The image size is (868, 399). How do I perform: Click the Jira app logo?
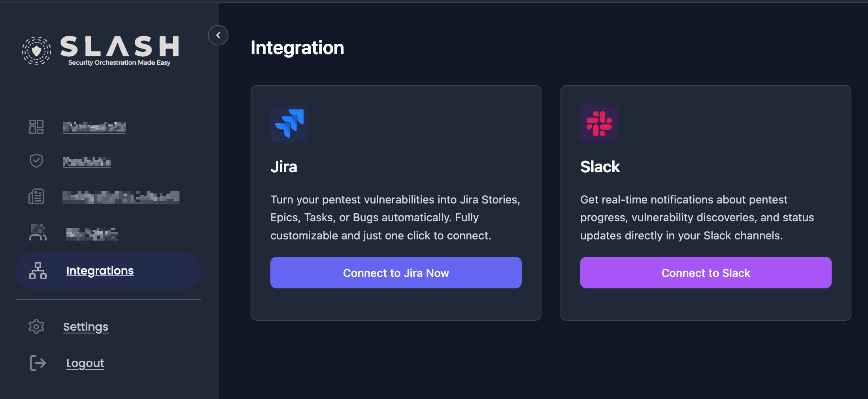(289, 124)
